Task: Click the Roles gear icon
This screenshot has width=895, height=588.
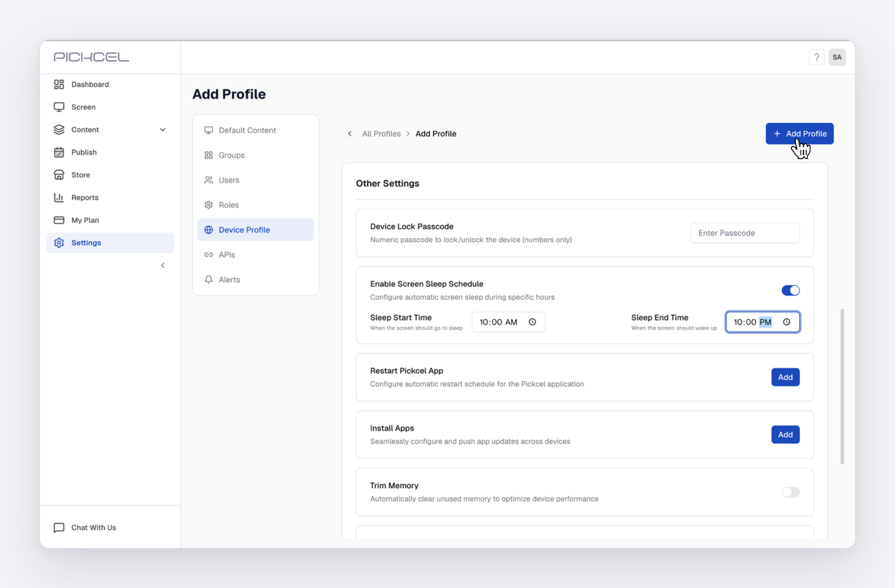Action: click(208, 205)
